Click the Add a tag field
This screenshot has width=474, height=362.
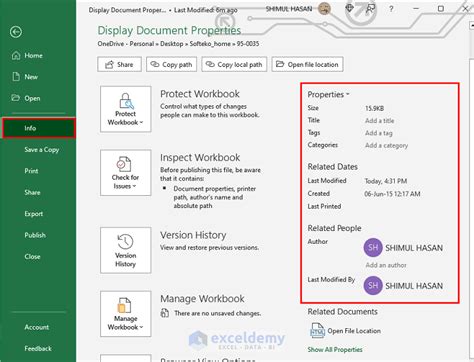(379, 133)
